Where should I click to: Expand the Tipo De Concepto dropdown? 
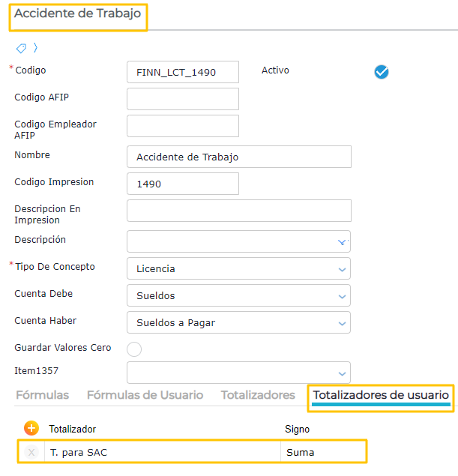(x=342, y=268)
